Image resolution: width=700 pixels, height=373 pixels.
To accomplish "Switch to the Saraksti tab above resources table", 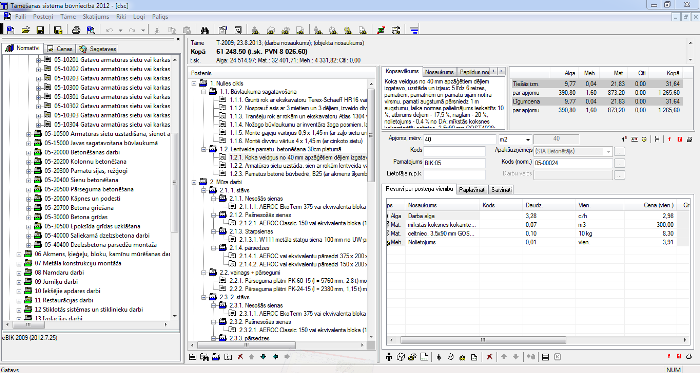I will (501, 190).
